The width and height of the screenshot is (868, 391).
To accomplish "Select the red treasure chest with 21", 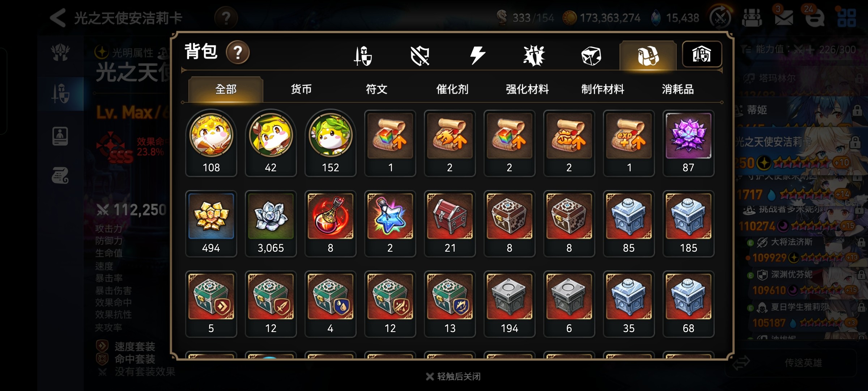I will (450, 224).
